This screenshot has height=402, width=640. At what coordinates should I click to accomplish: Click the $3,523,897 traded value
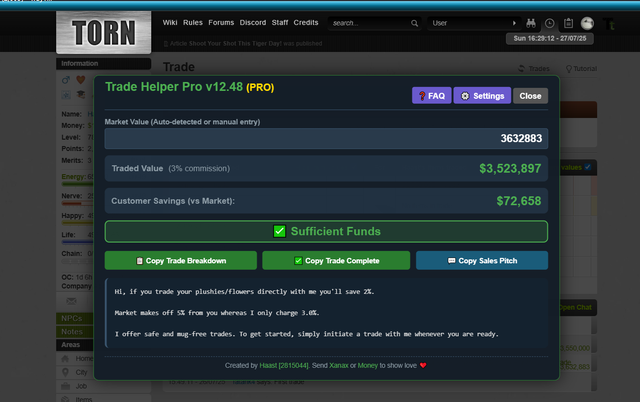tap(510, 169)
